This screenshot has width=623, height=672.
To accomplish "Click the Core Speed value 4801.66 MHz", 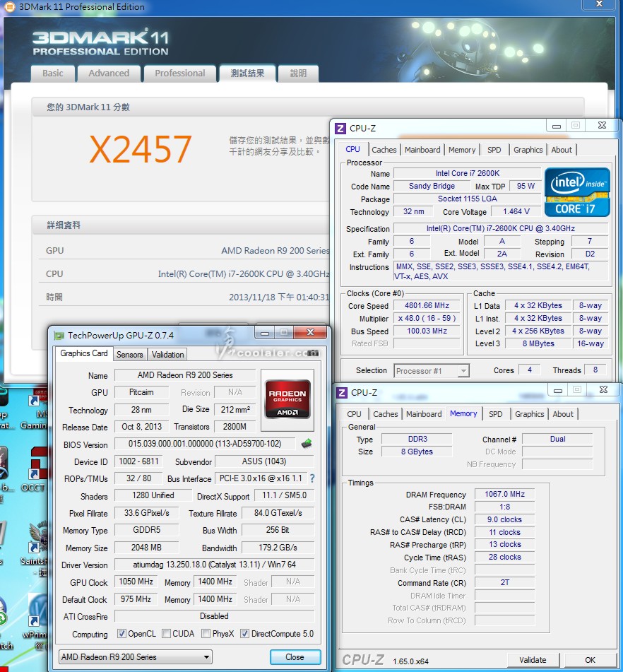I will click(427, 305).
